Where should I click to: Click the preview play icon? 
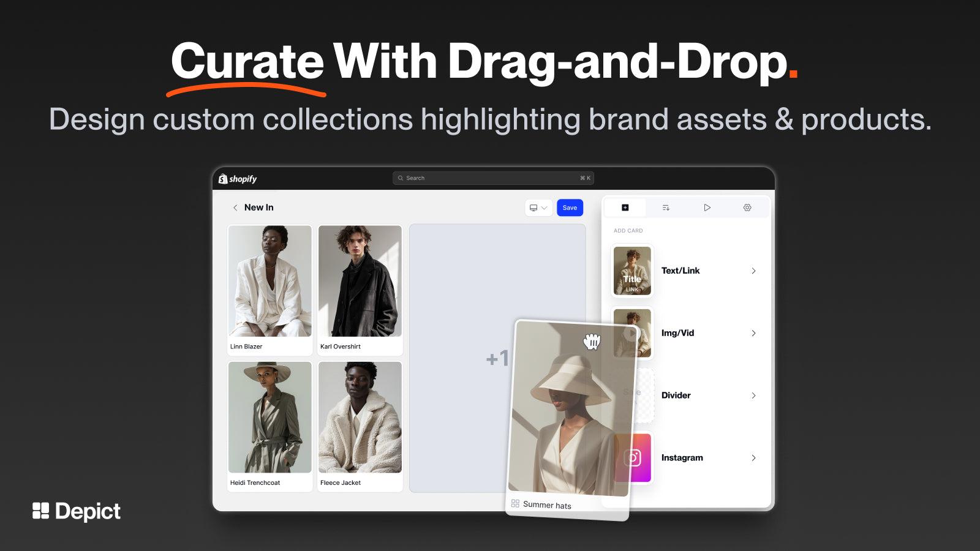[707, 208]
